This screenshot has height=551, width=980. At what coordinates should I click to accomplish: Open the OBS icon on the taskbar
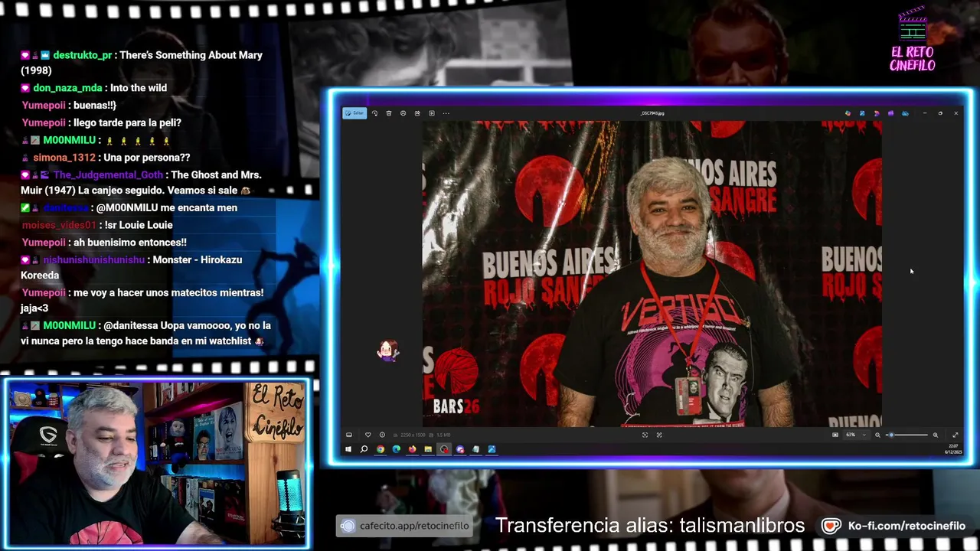point(444,449)
